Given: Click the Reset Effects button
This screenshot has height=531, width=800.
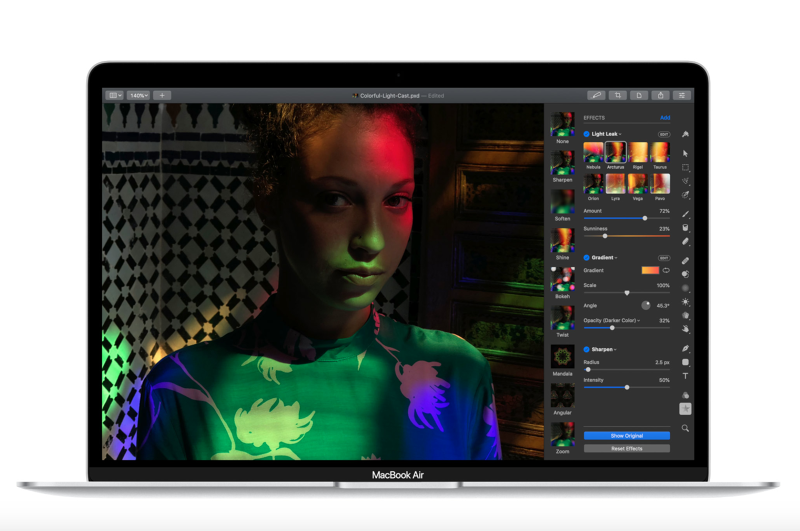Looking at the screenshot, I should coord(626,449).
